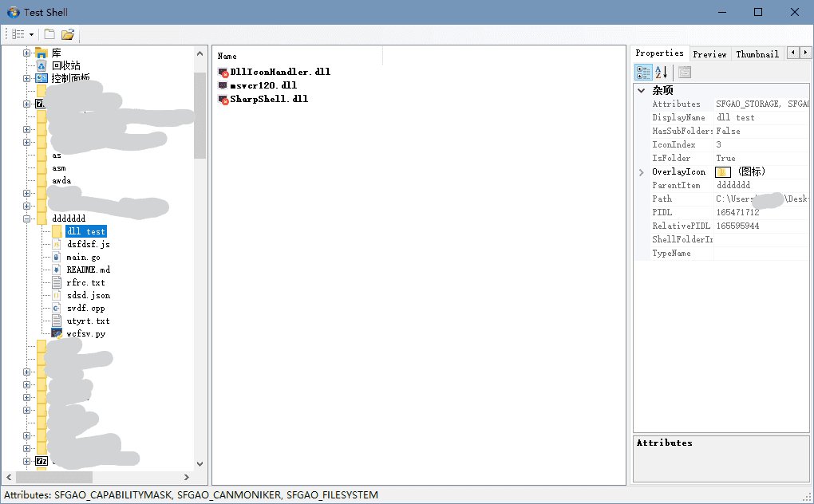Collapse the ddddddd folder node

[x=26, y=219]
